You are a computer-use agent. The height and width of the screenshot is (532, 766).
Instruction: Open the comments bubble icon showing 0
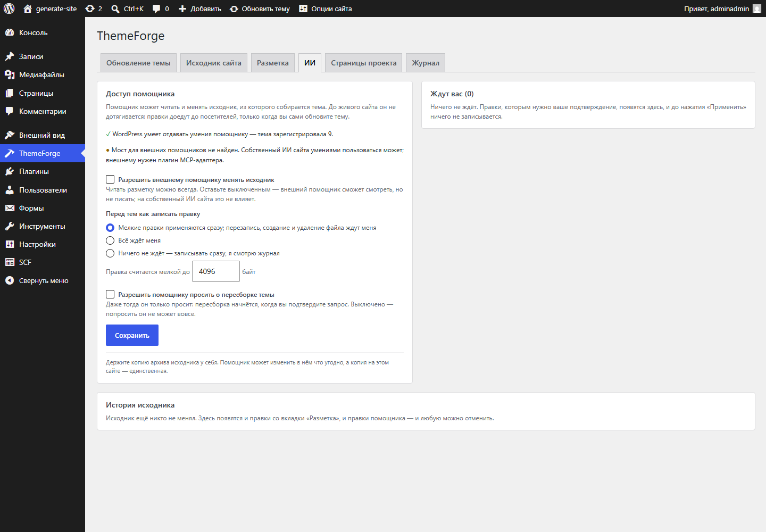tap(156, 9)
